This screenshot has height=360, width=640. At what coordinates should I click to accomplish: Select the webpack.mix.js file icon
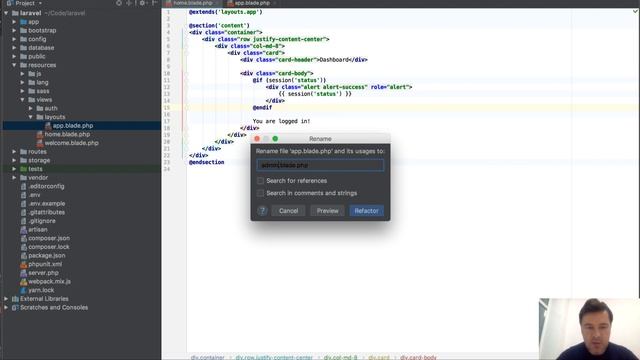(24, 282)
